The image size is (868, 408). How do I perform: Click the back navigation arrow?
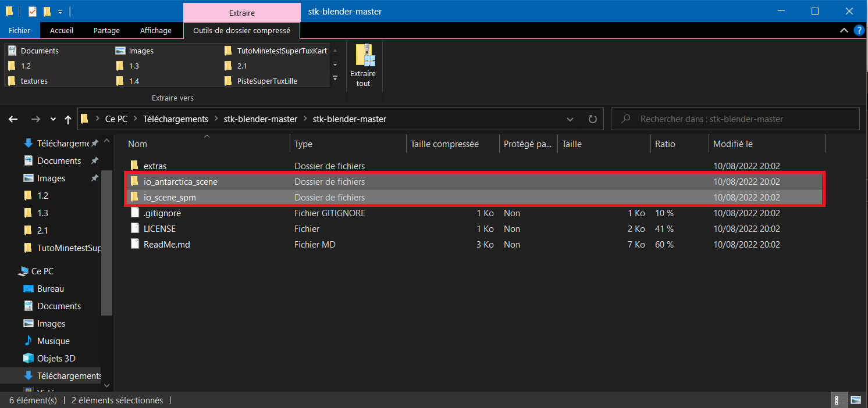click(14, 119)
